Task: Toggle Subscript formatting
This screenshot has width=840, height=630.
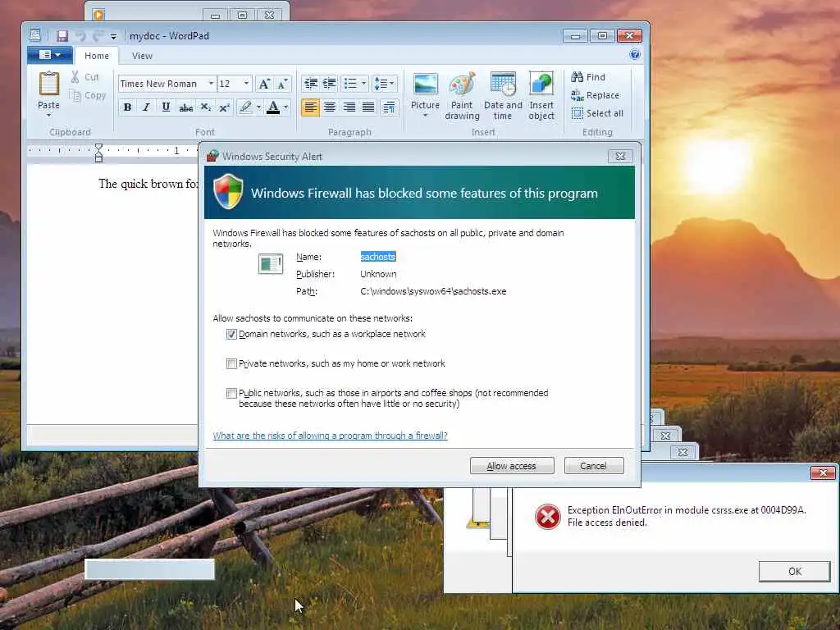Action: [x=205, y=107]
